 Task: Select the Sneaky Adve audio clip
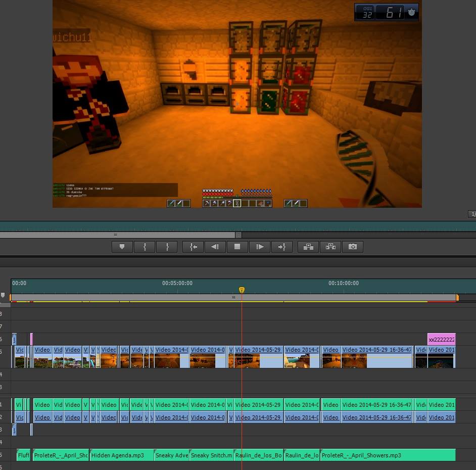[x=172, y=455]
